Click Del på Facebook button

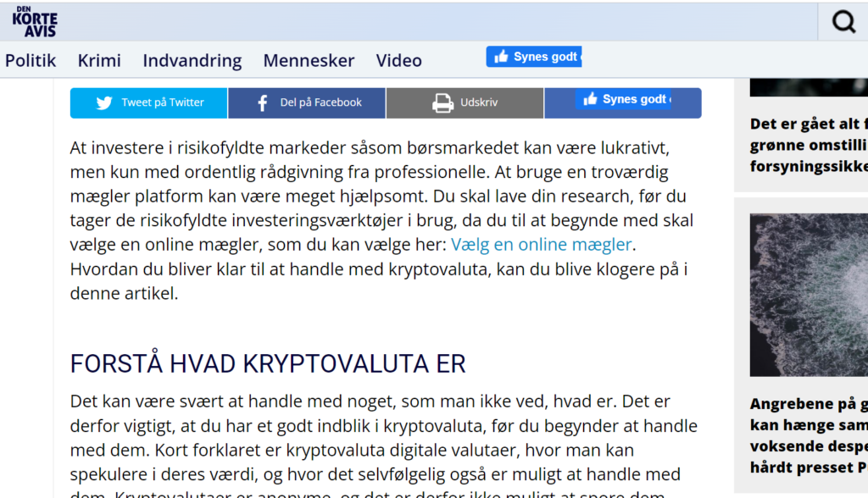point(307,103)
